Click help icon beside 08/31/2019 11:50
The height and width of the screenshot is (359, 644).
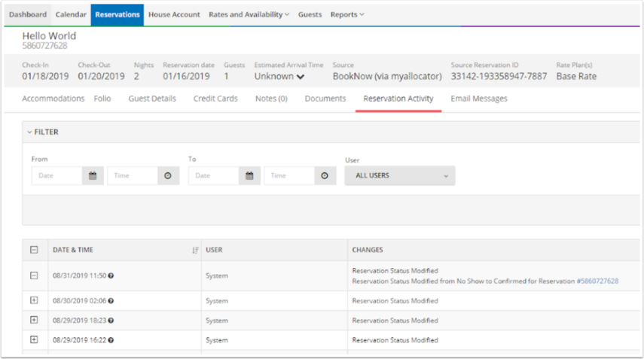click(x=111, y=275)
